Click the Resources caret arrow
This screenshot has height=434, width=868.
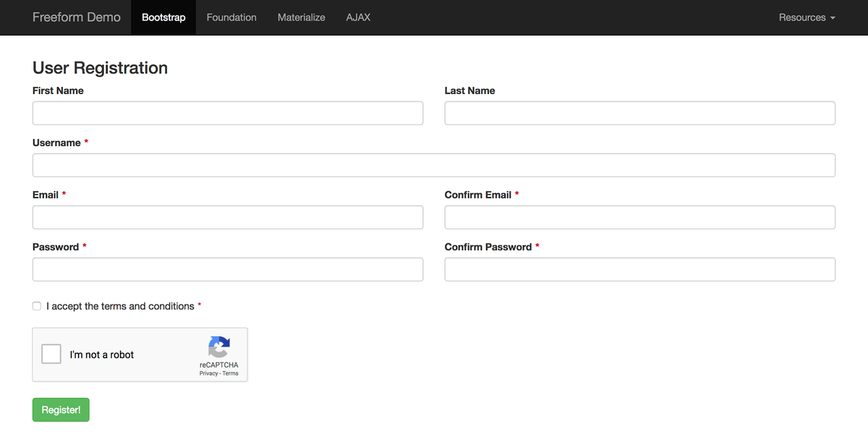coord(833,18)
